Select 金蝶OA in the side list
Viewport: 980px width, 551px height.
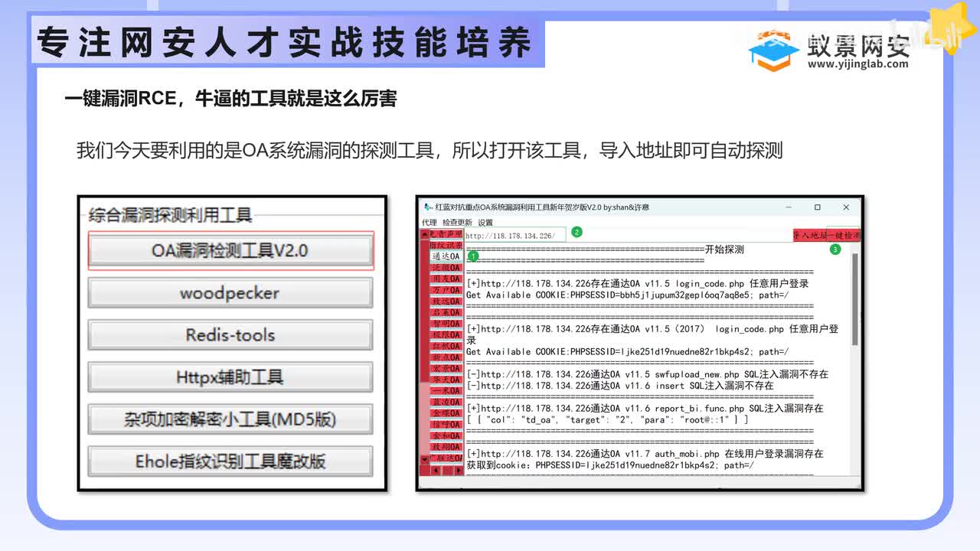(446, 413)
